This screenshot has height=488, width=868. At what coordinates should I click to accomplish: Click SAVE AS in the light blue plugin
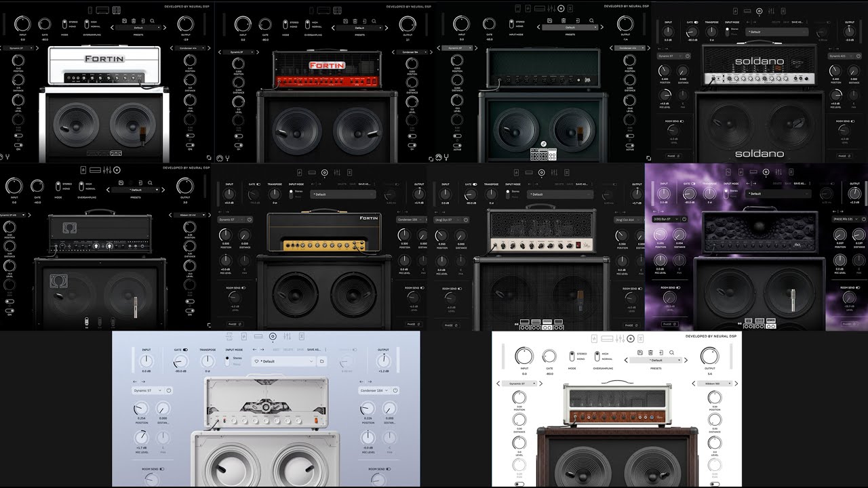tap(314, 350)
